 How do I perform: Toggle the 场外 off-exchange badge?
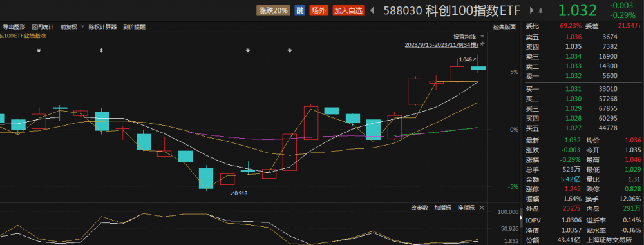click(319, 11)
